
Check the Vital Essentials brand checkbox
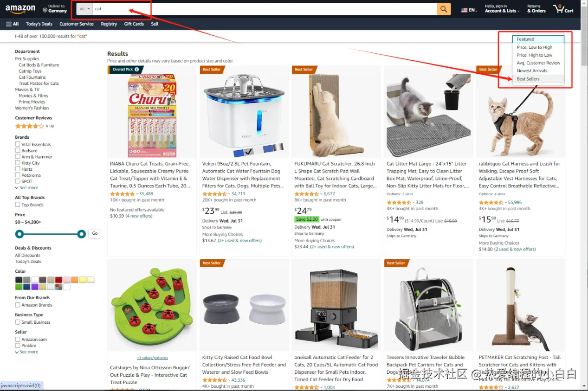(x=18, y=144)
